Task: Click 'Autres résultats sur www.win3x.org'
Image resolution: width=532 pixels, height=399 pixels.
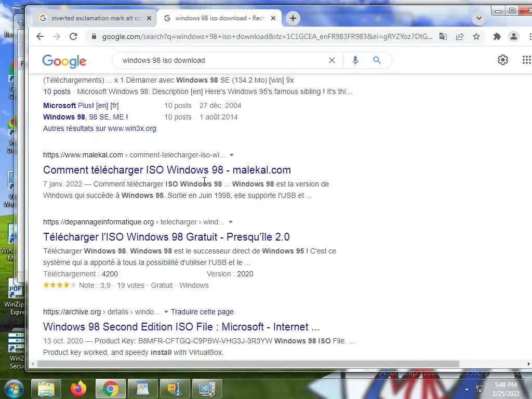Action: pos(99,129)
